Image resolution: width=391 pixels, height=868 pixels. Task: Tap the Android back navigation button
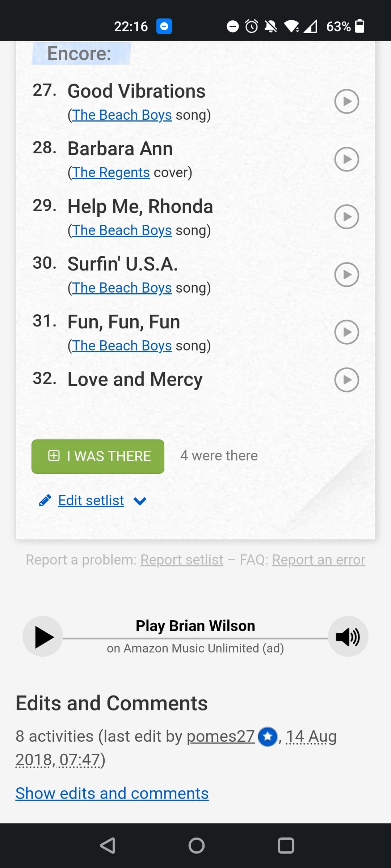(x=108, y=846)
